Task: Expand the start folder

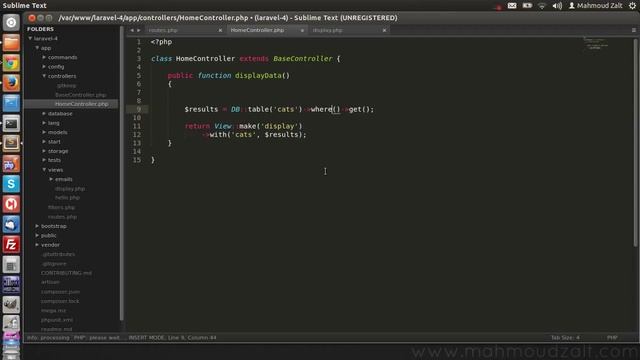Action: coord(44,142)
